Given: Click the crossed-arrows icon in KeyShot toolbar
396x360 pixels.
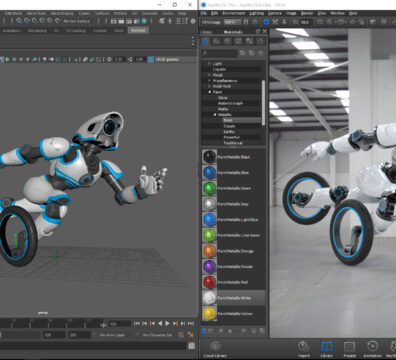Looking at the screenshot, I should pyautogui.click(x=275, y=22).
